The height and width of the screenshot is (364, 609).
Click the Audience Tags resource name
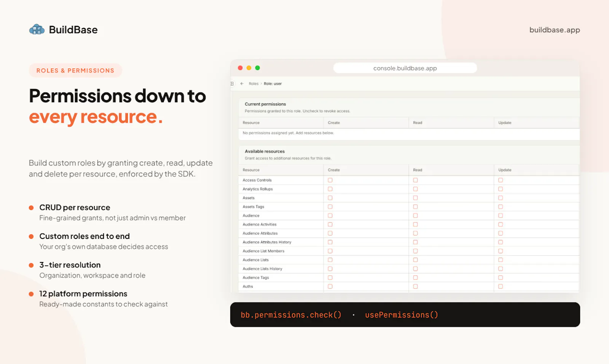pyautogui.click(x=256, y=278)
